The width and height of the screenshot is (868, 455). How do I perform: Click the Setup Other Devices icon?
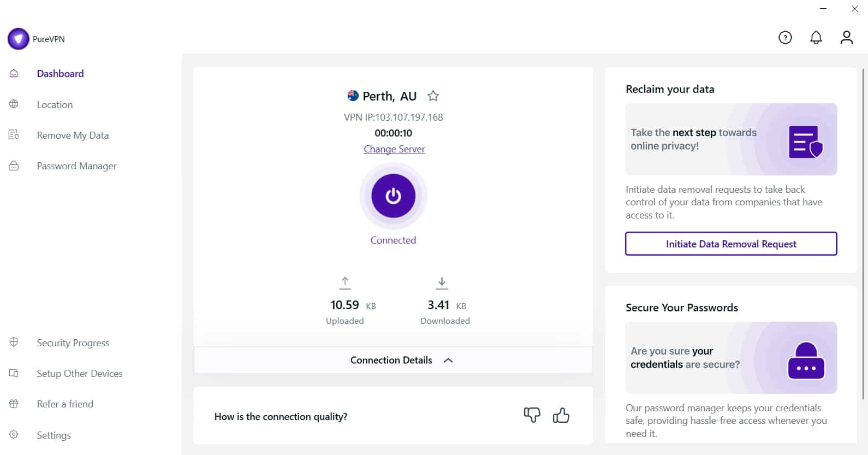(14, 373)
